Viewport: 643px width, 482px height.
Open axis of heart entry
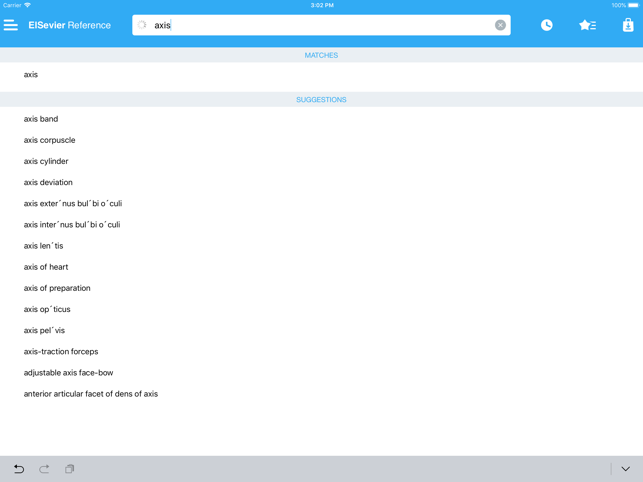click(x=46, y=267)
